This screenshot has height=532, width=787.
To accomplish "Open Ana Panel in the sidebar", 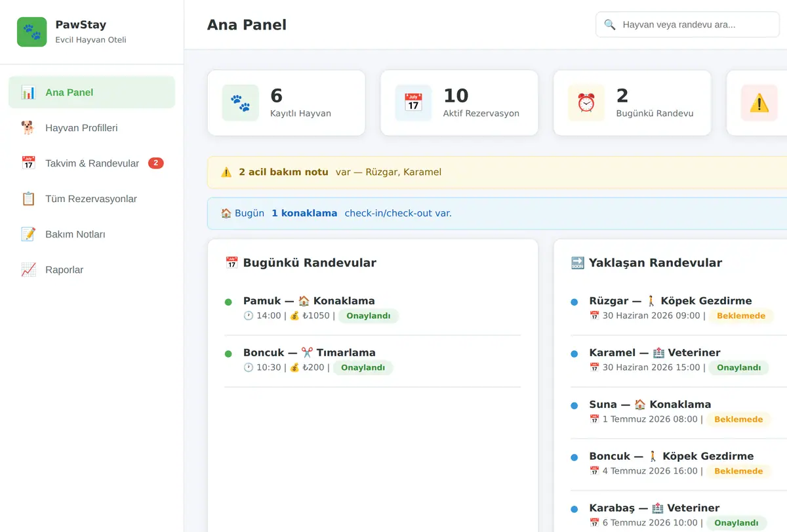I will coord(92,92).
